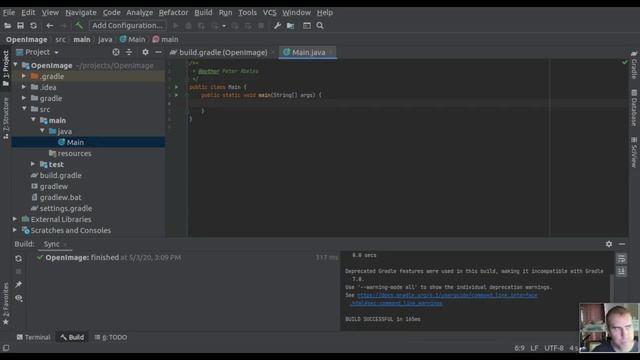Click the Run play button in toolbar
The width and height of the screenshot is (640, 360).
click(176, 26)
